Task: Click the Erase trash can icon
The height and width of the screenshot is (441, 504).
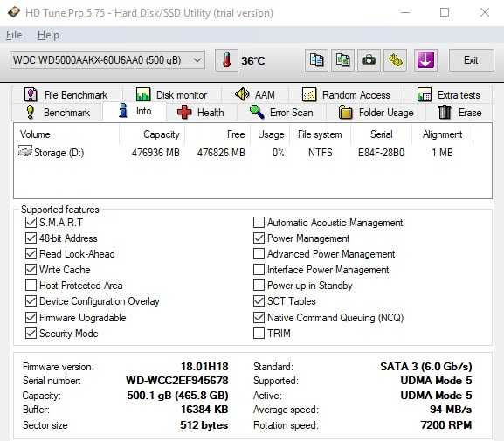Action: pyautogui.click(x=445, y=112)
